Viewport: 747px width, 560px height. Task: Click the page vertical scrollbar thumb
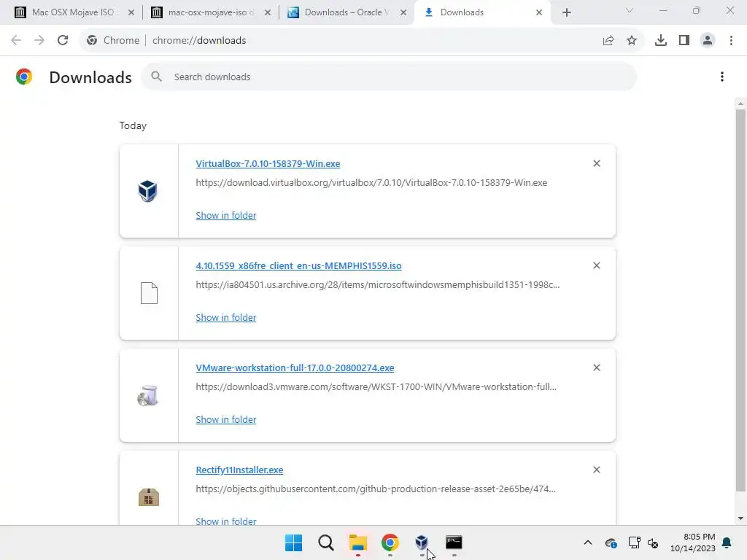click(740, 300)
